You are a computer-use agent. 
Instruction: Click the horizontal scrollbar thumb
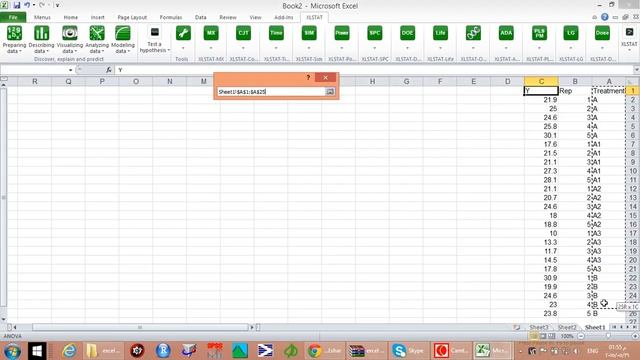click(x=140, y=327)
